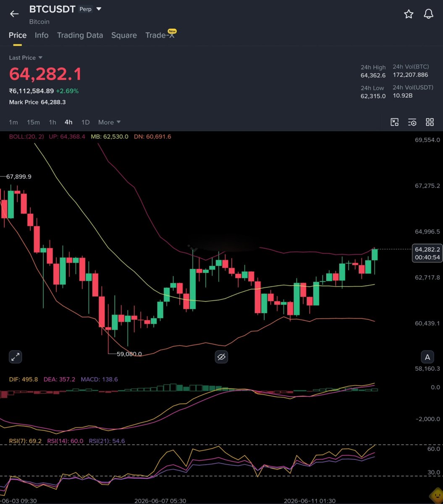The height and width of the screenshot is (504, 443).
Task: Open the chart drawing tools icon
Action: 394,122
